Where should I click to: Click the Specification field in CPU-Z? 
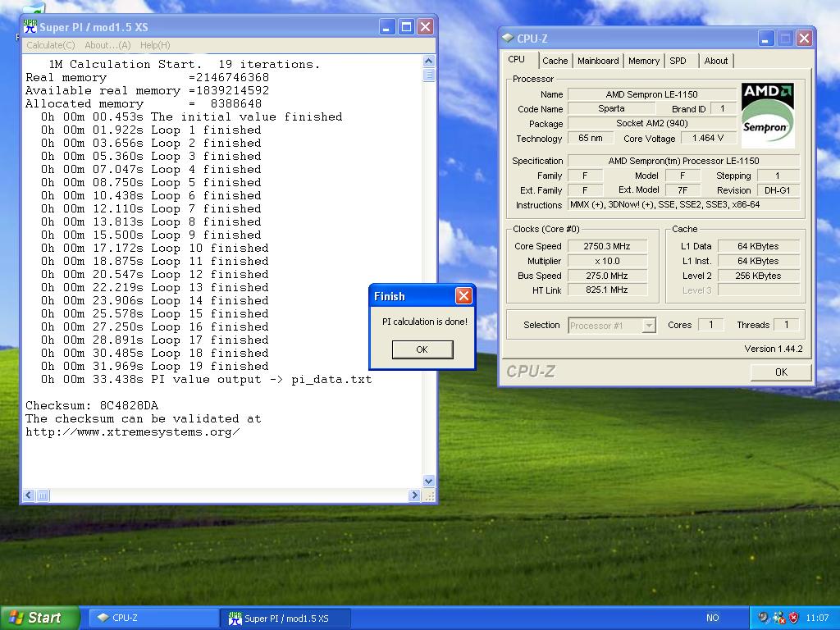683,161
